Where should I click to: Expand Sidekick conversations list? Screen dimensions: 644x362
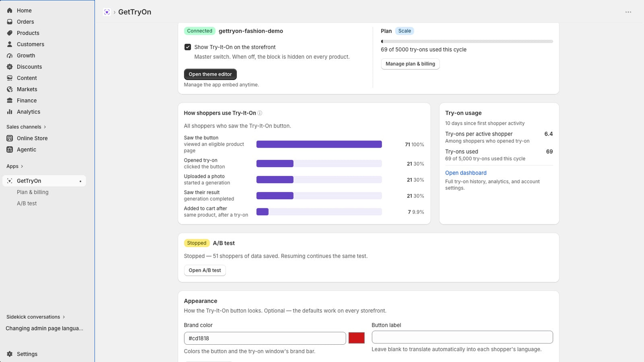[x=35, y=317]
